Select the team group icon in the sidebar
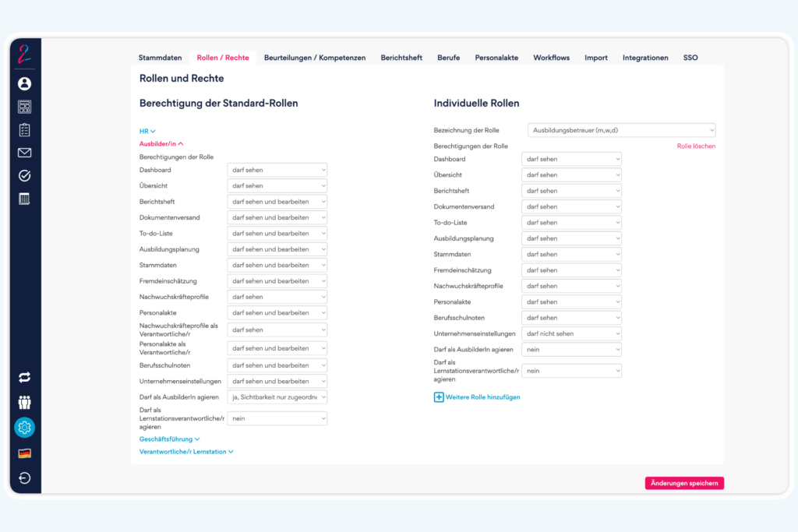 click(x=23, y=402)
